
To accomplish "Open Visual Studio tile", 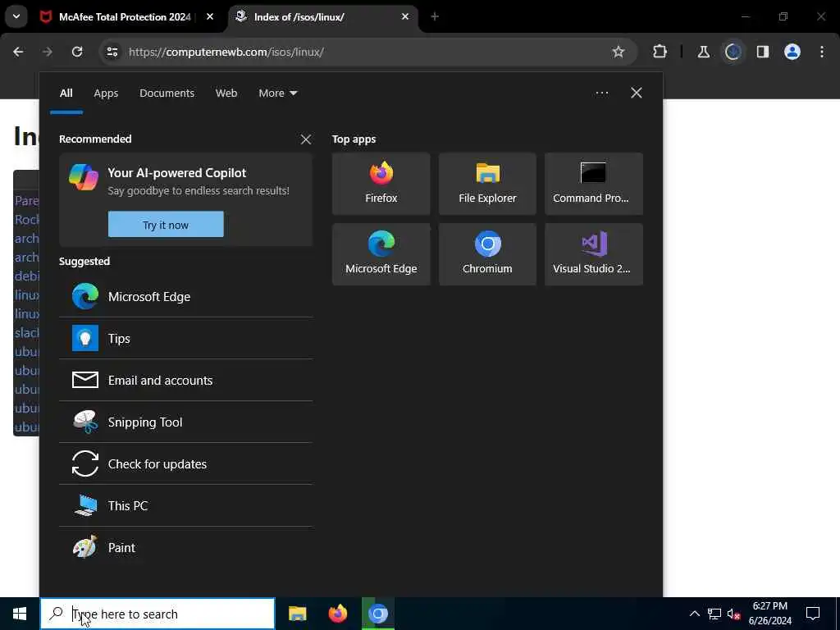I will pyautogui.click(x=594, y=254).
